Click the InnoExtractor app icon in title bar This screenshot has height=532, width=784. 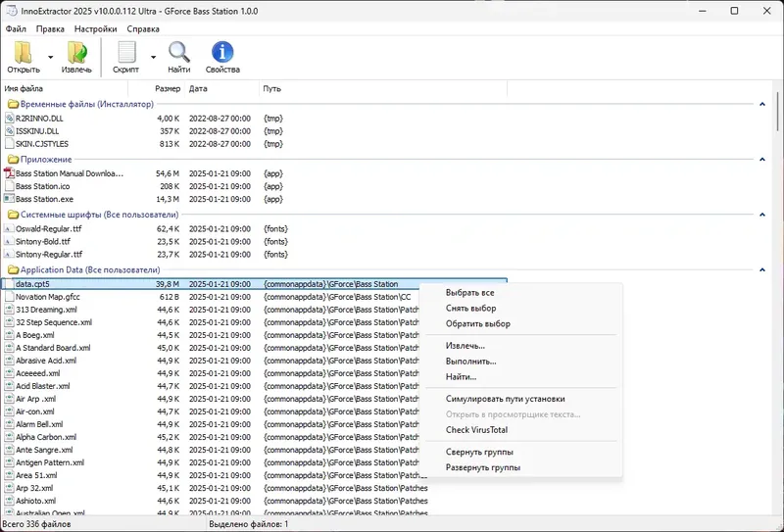(11, 11)
